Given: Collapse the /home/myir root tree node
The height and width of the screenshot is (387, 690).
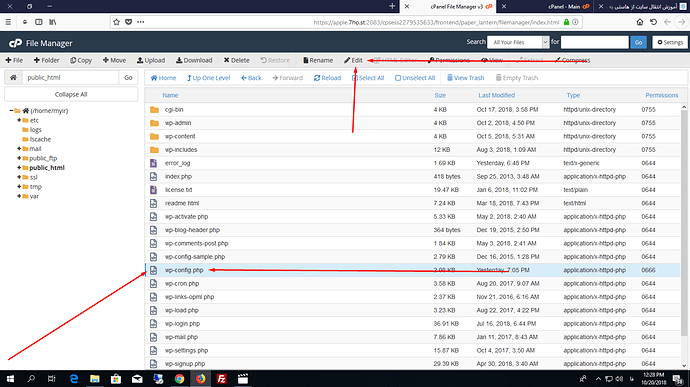Looking at the screenshot, I should click(11, 111).
